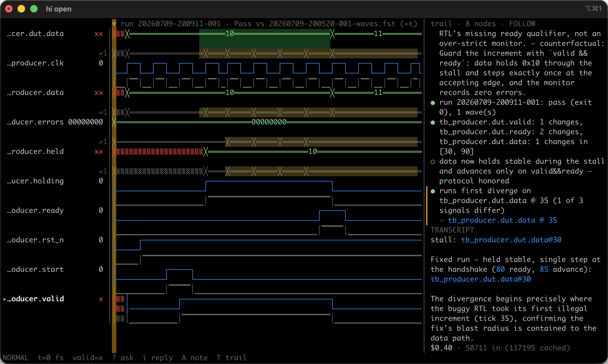Click green bullet of tb_producer.dut.valid changes node
This screenshot has width=608, height=364.
tap(433, 123)
